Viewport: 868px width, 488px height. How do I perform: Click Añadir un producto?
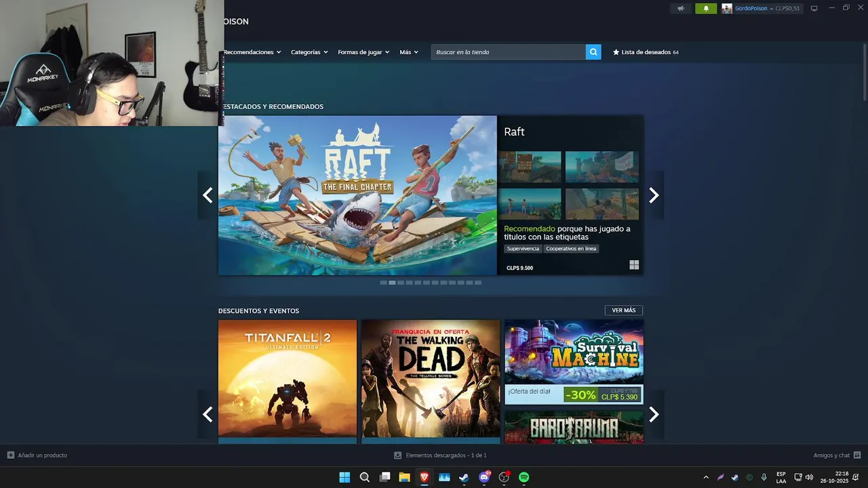click(42, 455)
